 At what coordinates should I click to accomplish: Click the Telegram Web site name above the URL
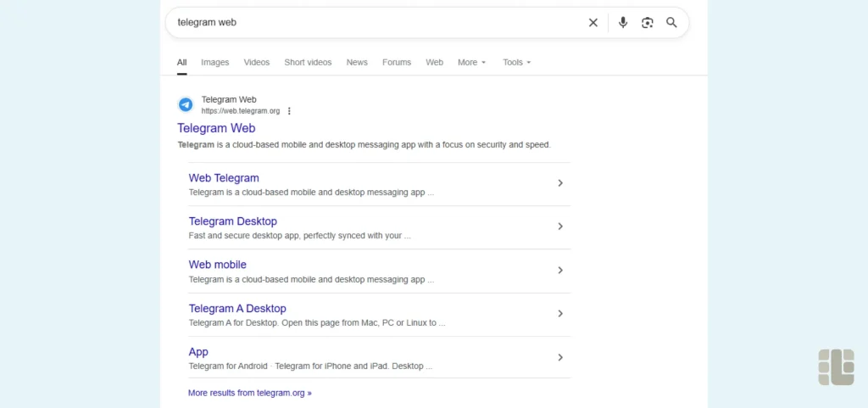(229, 99)
